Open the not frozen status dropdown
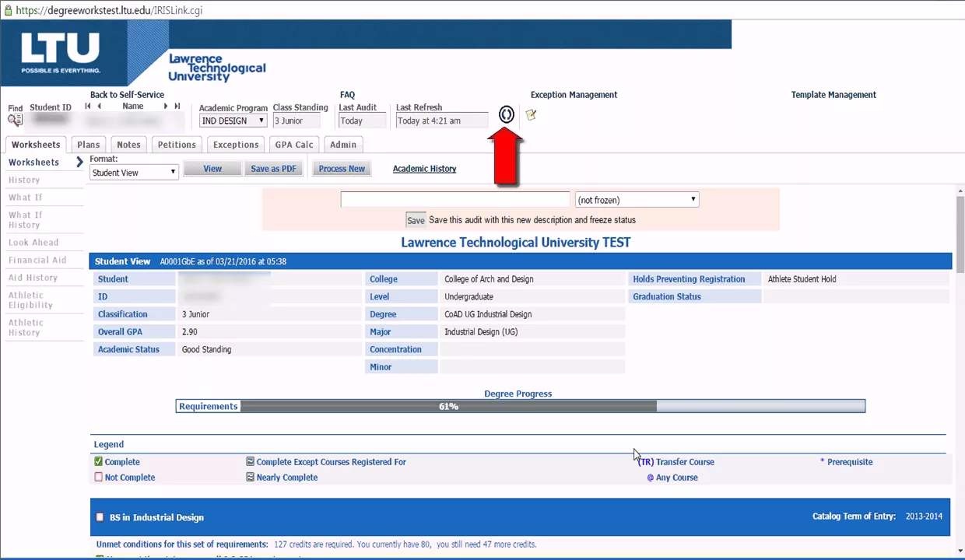The height and width of the screenshot is (560, 965). point(637,200)
